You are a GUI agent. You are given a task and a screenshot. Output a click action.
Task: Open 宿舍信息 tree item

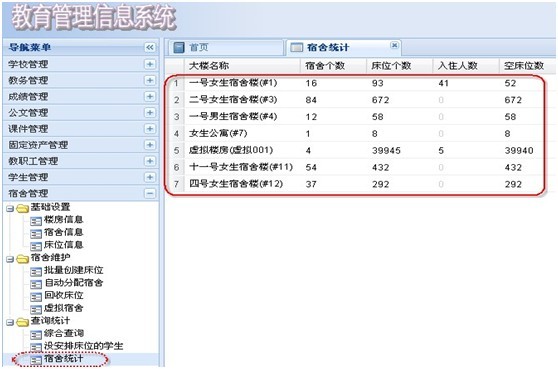click(x=63, y=232)
